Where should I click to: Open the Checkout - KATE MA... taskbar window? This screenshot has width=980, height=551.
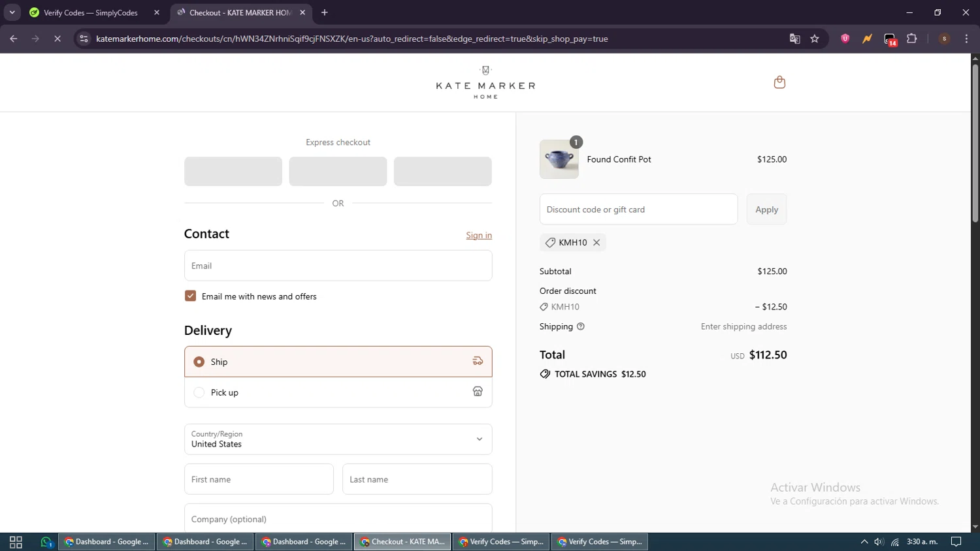click(402, 542)
